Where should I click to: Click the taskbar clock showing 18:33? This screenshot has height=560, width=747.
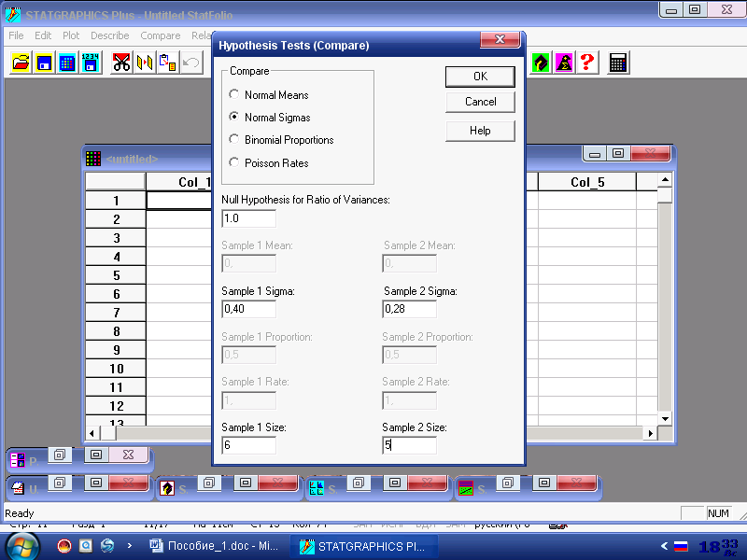click(x=718, y=546)
